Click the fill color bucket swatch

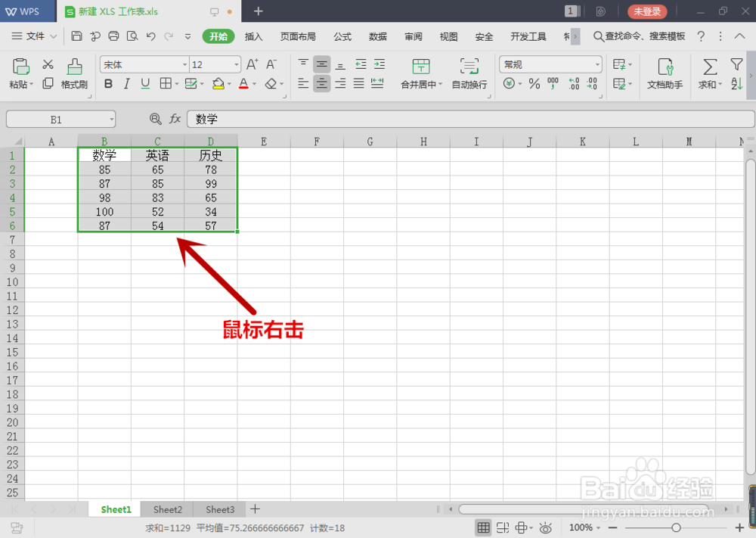click(x=218, y=84)
